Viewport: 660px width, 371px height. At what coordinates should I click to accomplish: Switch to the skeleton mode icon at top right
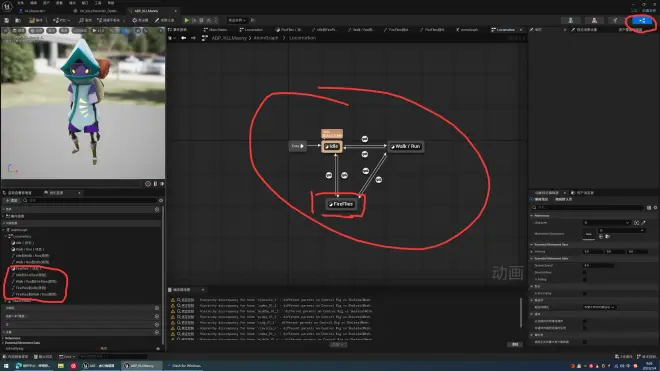(x=571, y=21)
